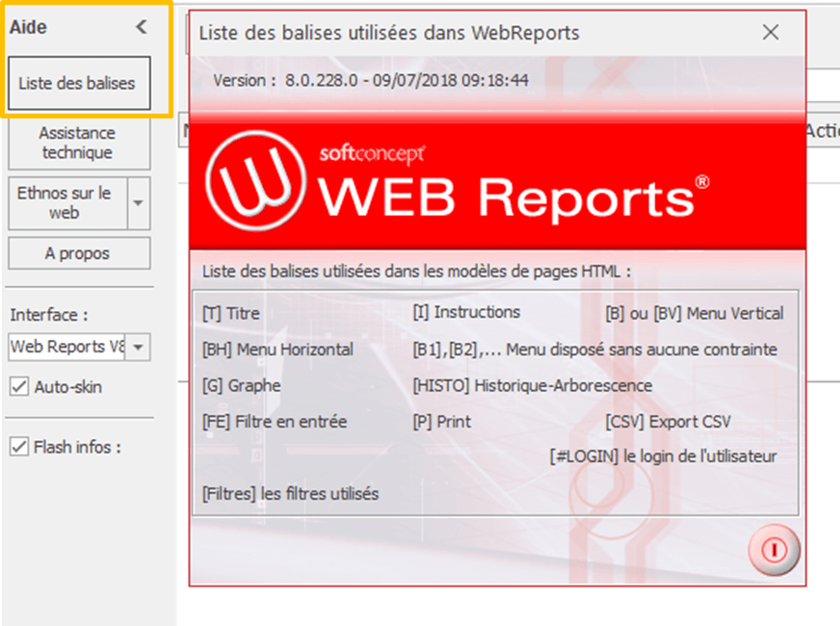Click the [P] Print tag text
This screenshot has height=626, width=840.
[442, 422]
